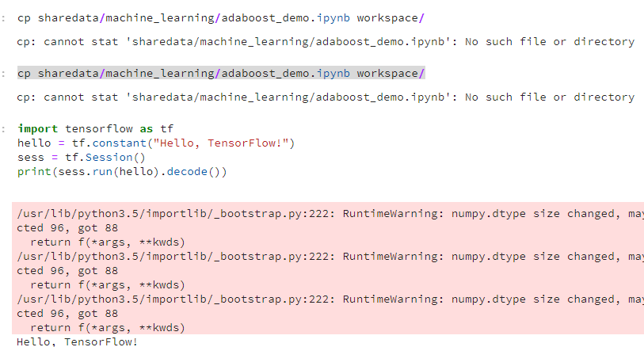This screenshot has width=644, height=347.
Task: Click the highlighted second cp command cell
Action: click(x=221, y=74)
